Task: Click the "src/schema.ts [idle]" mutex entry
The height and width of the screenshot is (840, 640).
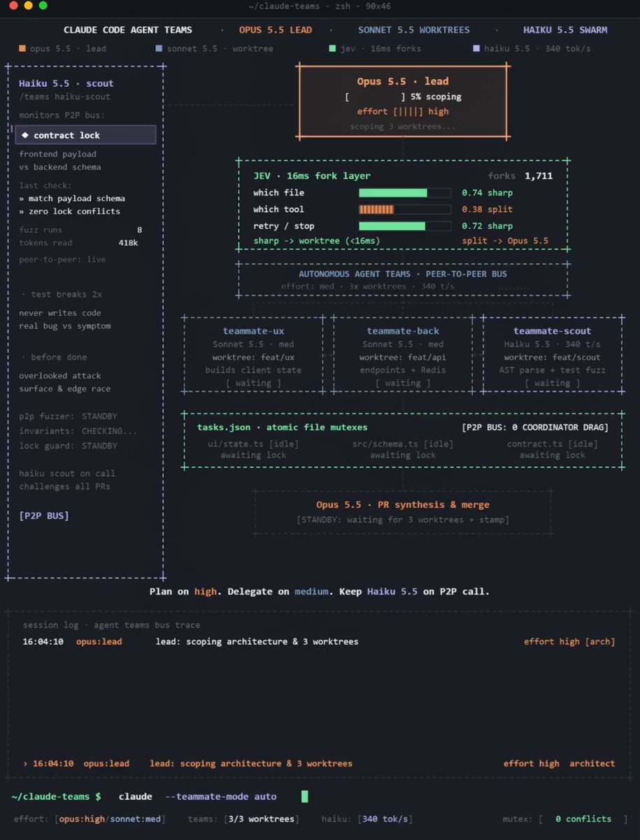Action: 403,444
